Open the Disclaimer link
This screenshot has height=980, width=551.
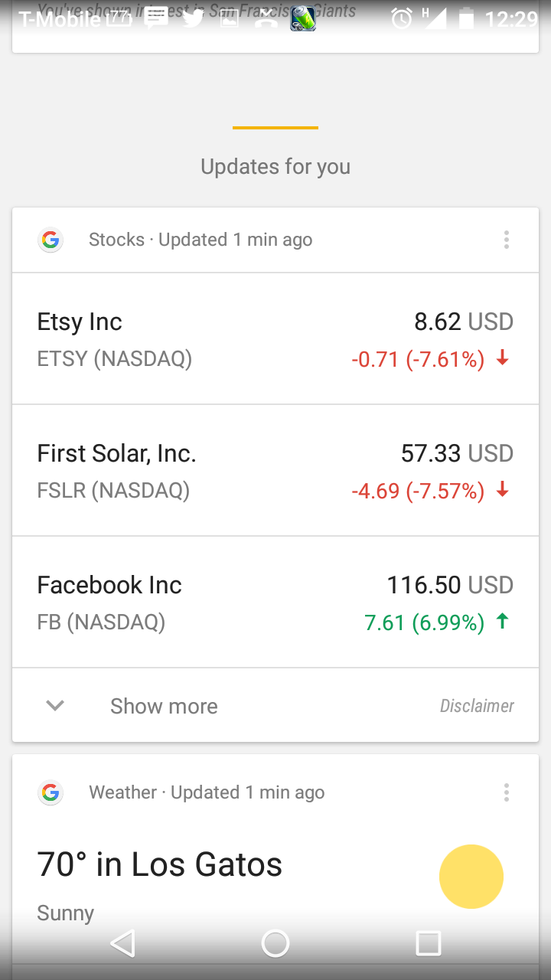[x=477, y=706]
